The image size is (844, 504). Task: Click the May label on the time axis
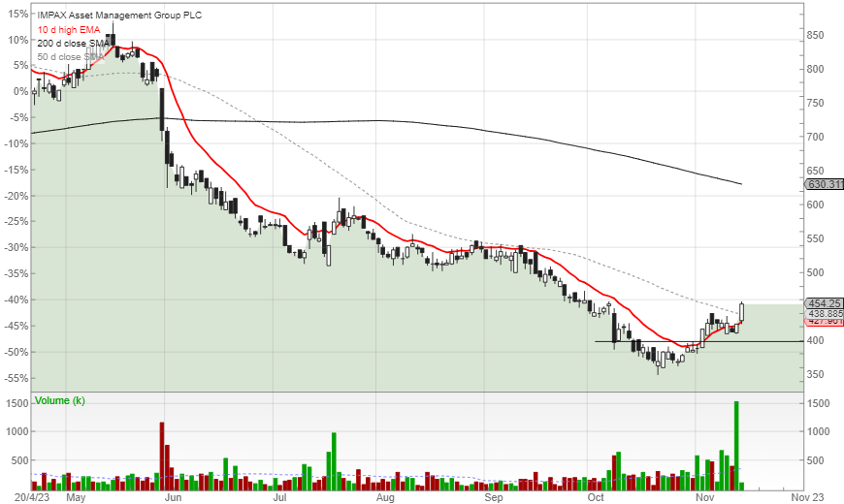tap(76, 497)
